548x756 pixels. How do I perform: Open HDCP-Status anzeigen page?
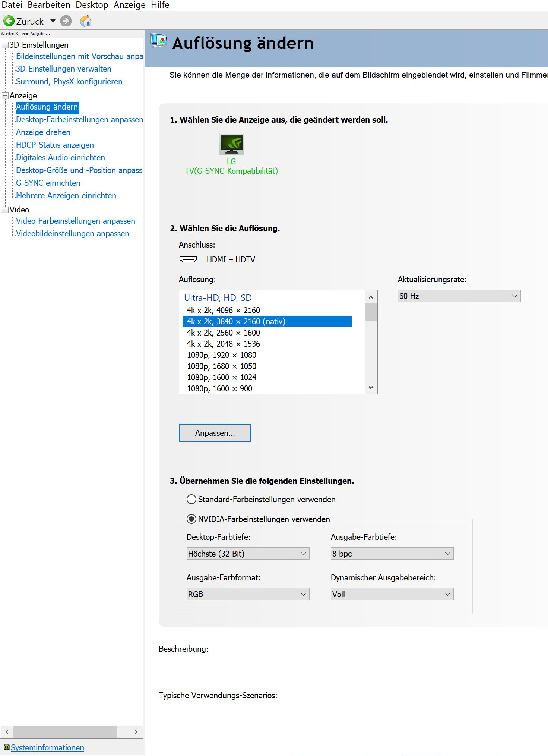point(55,145)
